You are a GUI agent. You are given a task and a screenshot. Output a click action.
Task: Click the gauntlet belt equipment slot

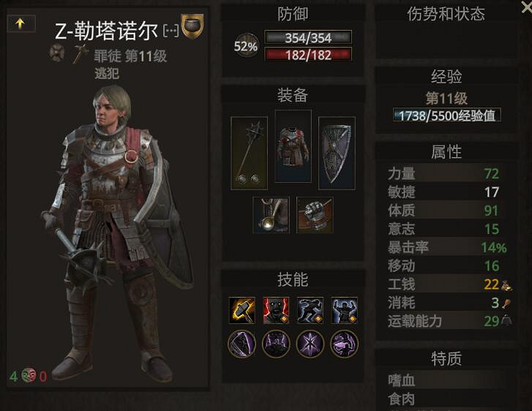tap(315, 215)
